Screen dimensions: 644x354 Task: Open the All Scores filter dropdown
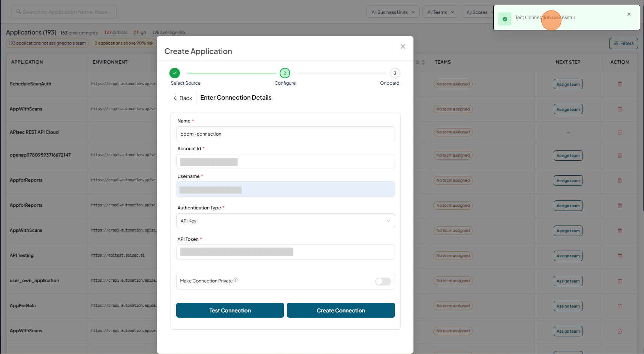[x=478, y=12]
